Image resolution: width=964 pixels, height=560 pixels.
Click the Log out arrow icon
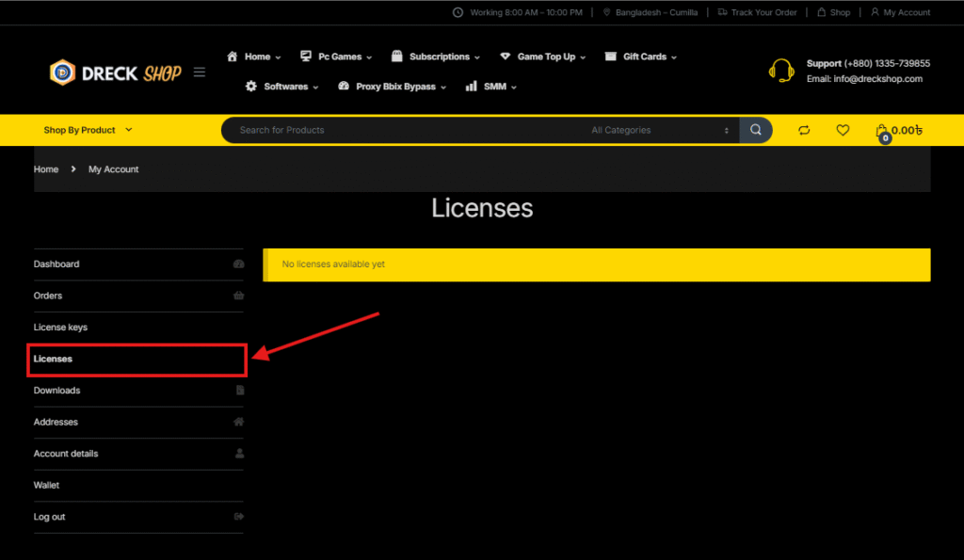[239, 517]
